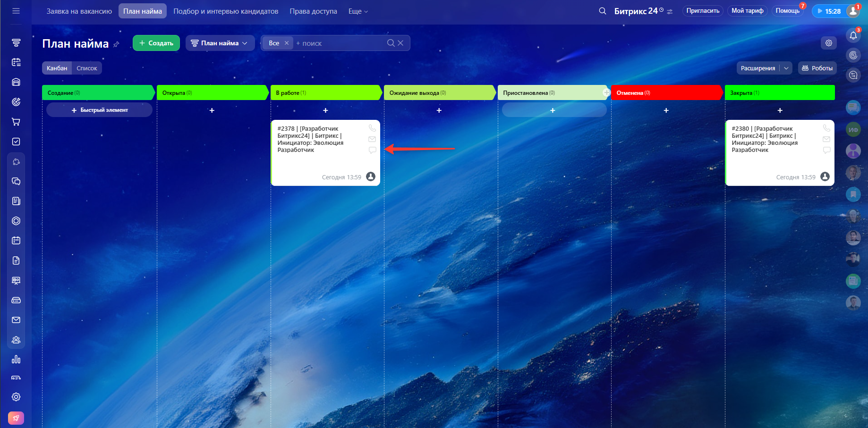Click the Закрыта stage header

coord(780,92)
